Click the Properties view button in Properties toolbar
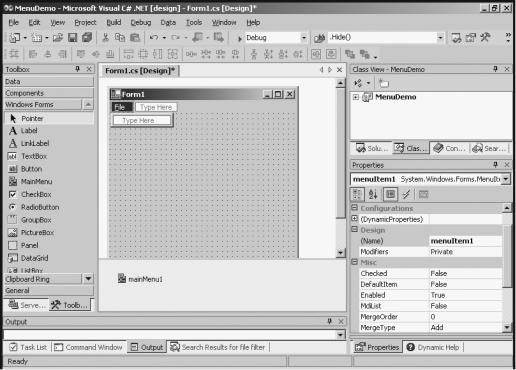Image resolution: width=516 pixels, height=370 pixels. pyautogui.click(x=390, y=194)
